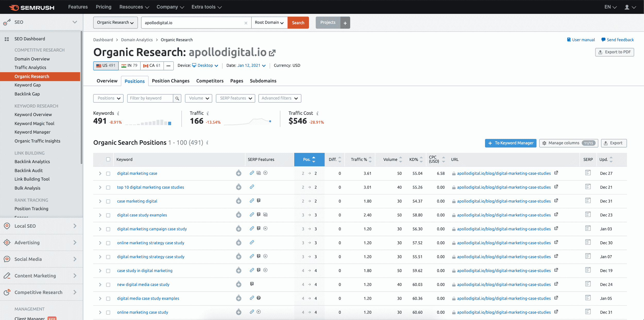Switch to the Pages tab

pyautogui.click(x=236, y=81)
